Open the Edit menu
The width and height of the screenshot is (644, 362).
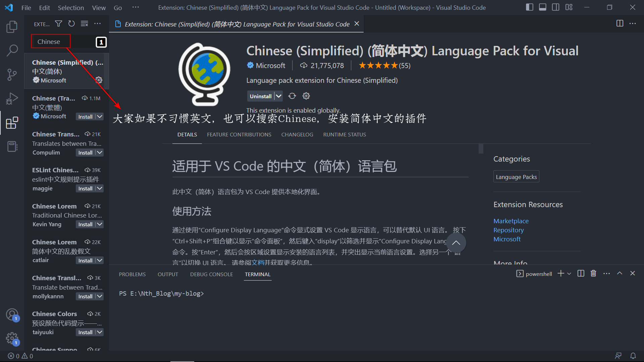[x=44, y=7]
